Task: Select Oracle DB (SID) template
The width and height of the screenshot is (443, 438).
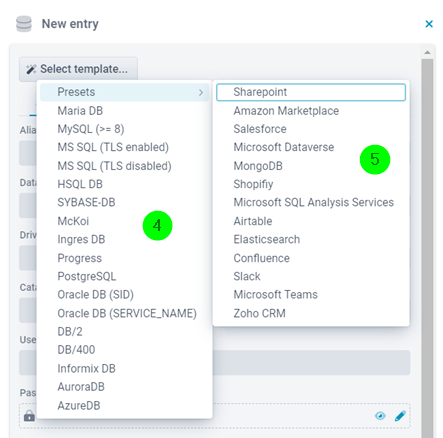Action: pos(124,295)
